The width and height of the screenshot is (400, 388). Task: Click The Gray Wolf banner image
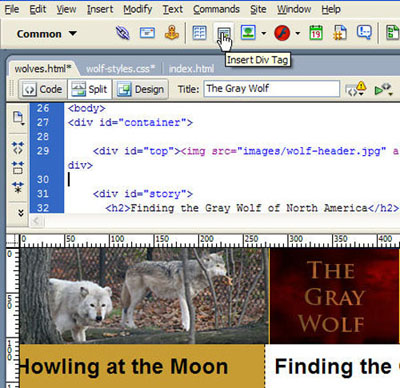[334, 296]
